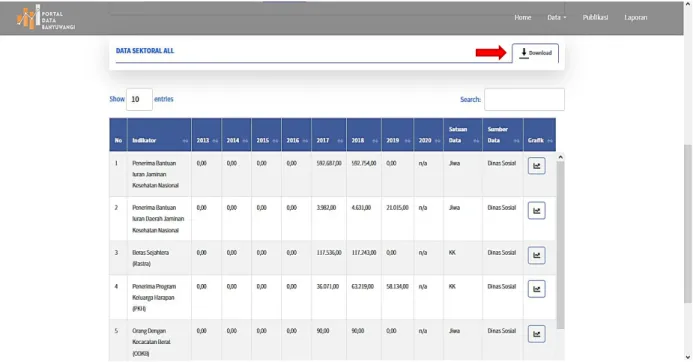Click table scrollbar up arrow
This screenshot has width=693, height=362.
pyautogui.click(x=560, y=157)
